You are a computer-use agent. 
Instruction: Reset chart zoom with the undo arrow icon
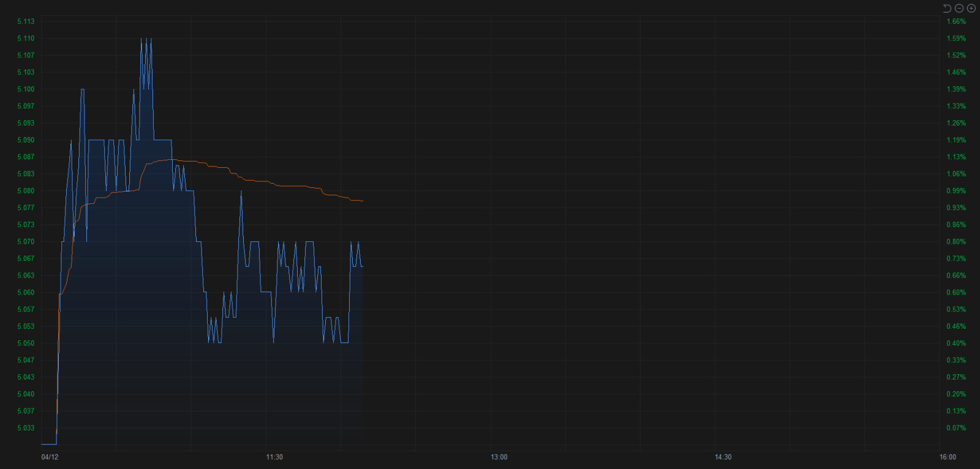point(947,8)
